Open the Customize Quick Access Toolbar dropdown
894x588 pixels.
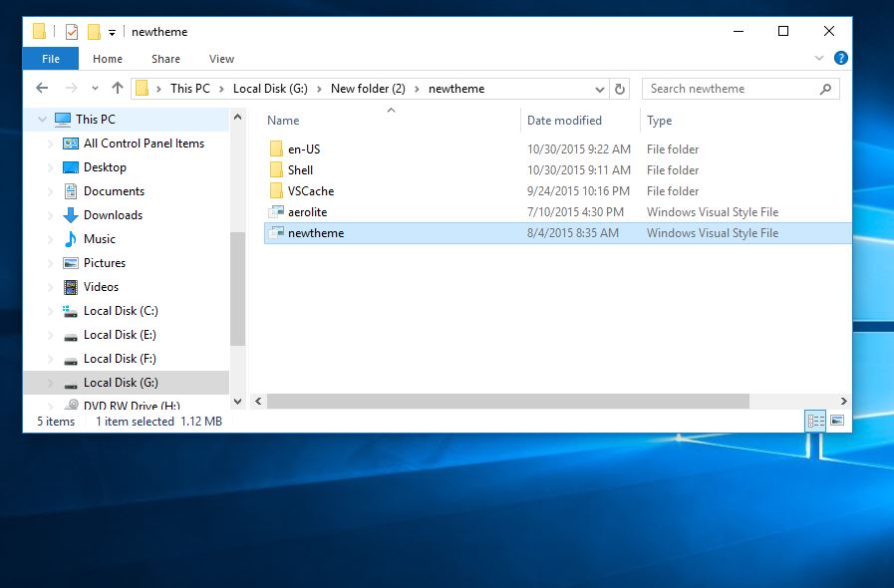(x=113, y=33)
